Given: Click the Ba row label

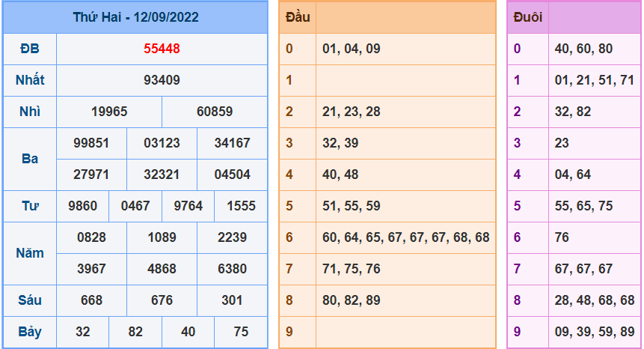Looking at the screenshot, I should tap(30, 159).
